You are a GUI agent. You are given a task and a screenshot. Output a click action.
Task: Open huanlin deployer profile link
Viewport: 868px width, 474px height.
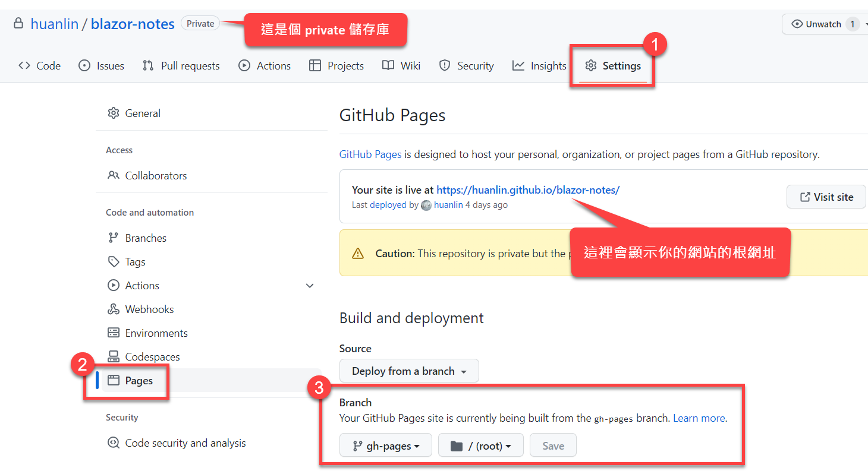coord(448,205)
